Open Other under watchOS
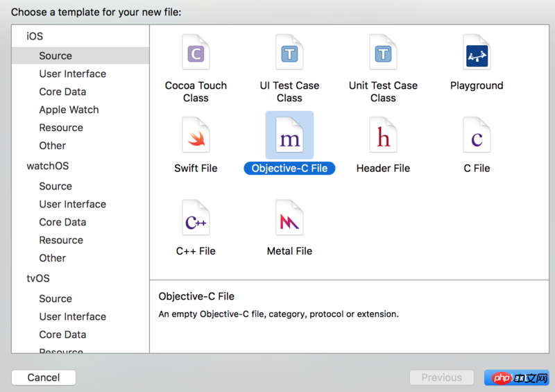The height and width of the screenshot is (392, 555). (53, 258)
